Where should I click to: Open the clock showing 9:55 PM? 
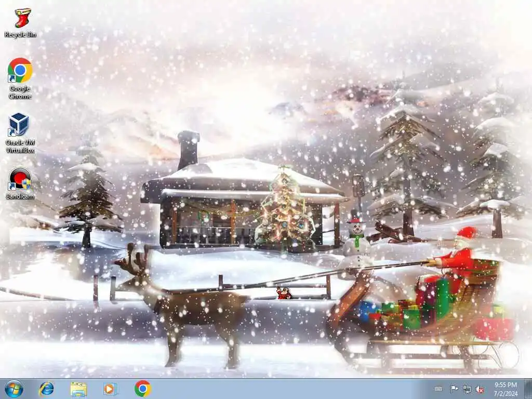(x=506, y=389)
